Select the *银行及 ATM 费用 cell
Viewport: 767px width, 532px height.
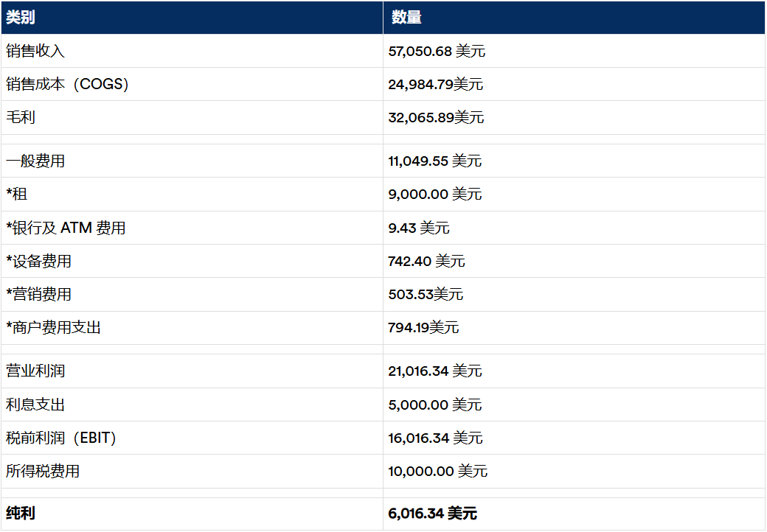pos(66,228)
